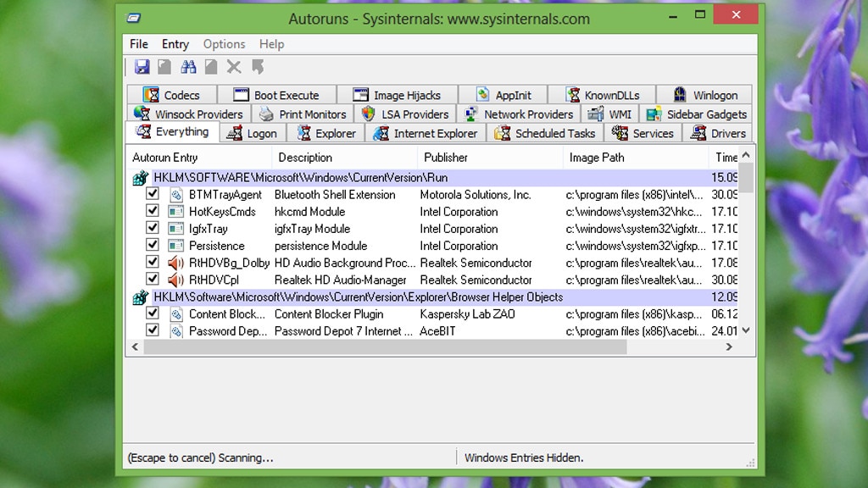Select the AppInit tab
Viewport: 868px width, 488px height.
pyautogui.click(x=503, y=95)
